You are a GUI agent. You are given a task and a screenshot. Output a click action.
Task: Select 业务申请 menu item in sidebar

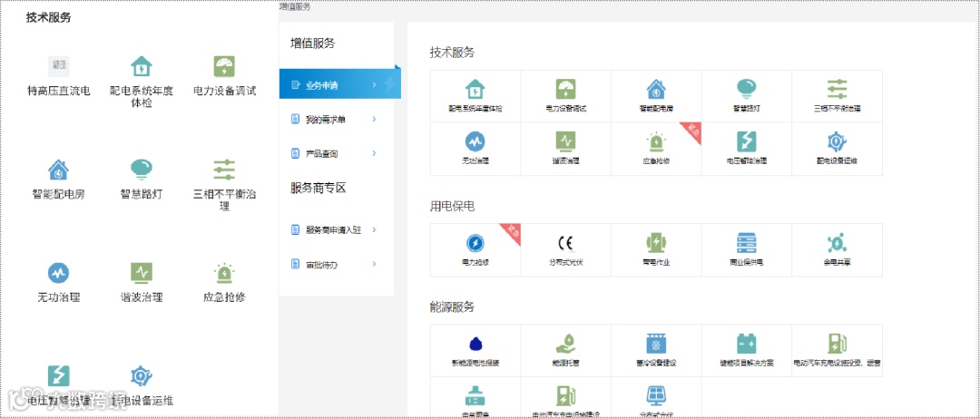point(340,83)
